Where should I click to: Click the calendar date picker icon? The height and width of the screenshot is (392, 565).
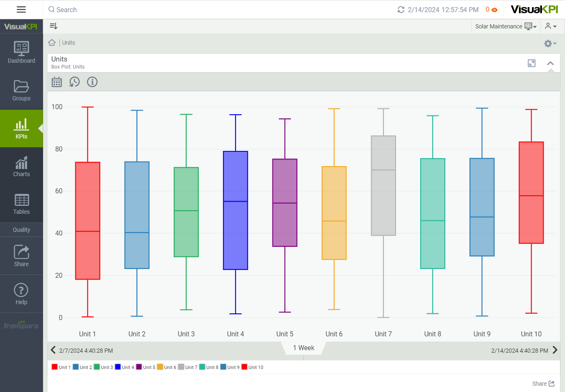tap(56, 82)
